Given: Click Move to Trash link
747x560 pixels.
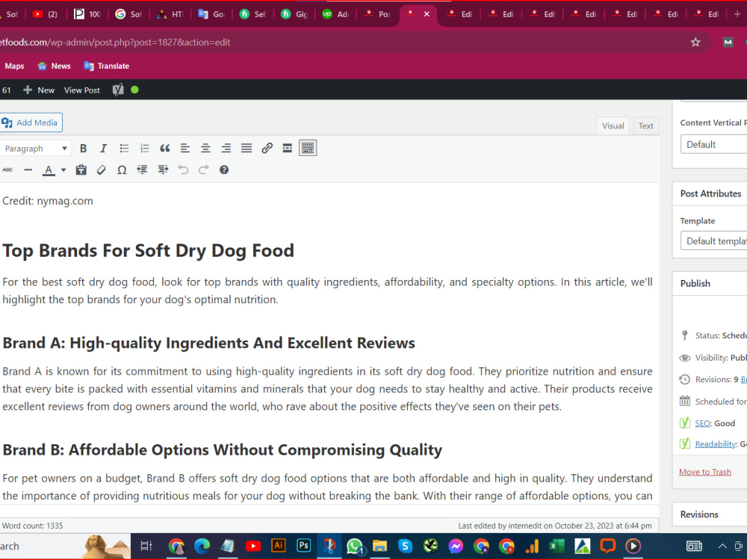Looking at the screenshot, I should click(x=705, y=472).
